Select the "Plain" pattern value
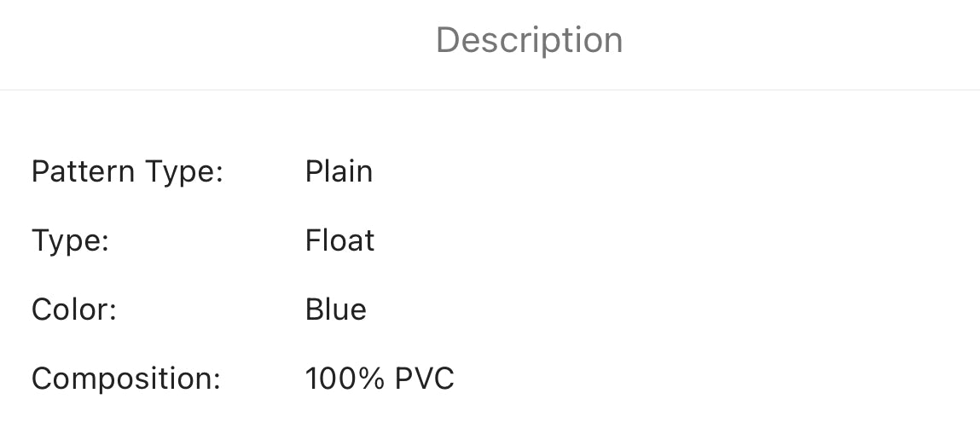This screenshot has width=980, height=428. pos(339,171)
